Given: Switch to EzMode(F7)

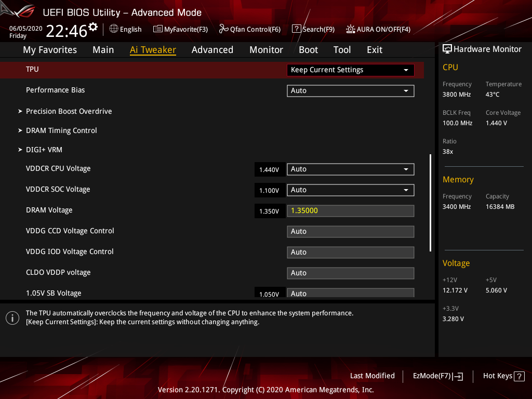Looking at the screenshot, I should 437,376.
